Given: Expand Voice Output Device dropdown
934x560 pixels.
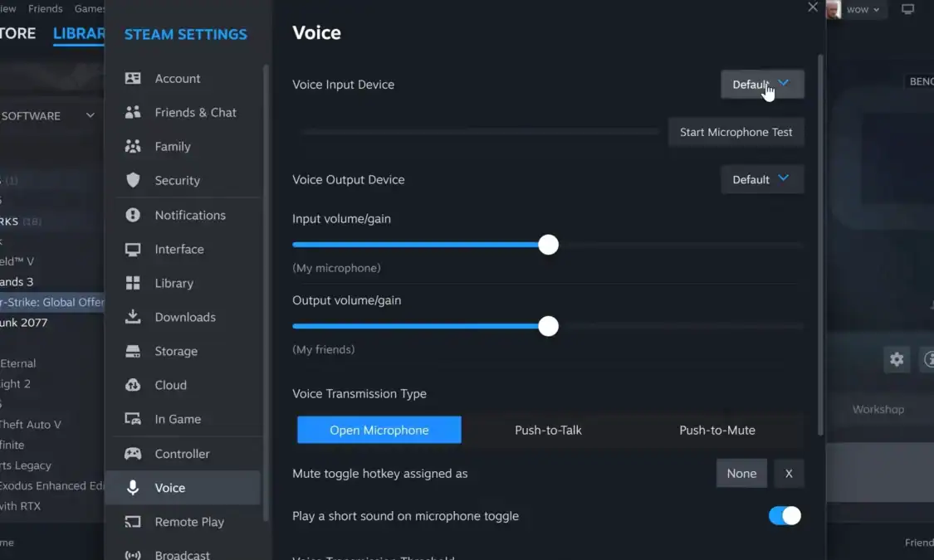Looking at the screenshot, I should pos(762,179).
